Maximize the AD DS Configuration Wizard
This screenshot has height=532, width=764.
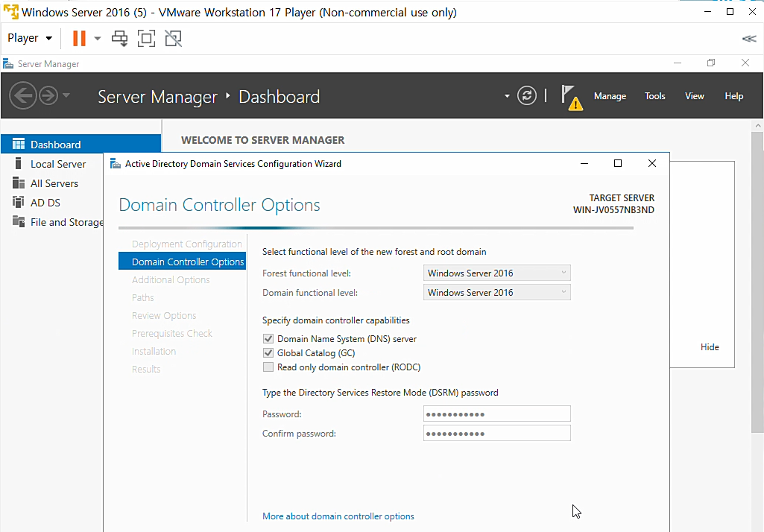coord(618,163)
